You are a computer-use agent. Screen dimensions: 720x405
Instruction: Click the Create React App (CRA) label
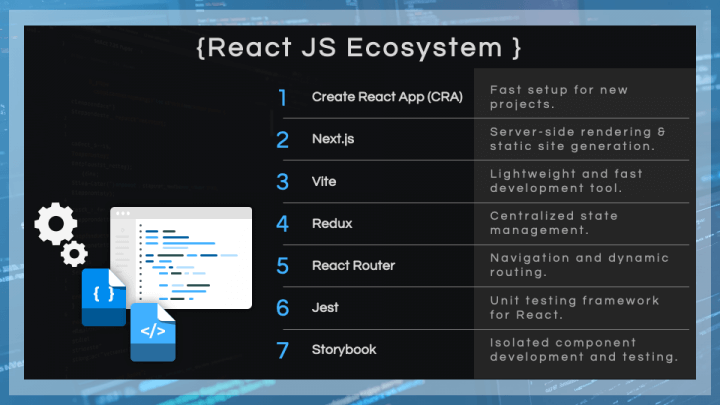[387, 97]
